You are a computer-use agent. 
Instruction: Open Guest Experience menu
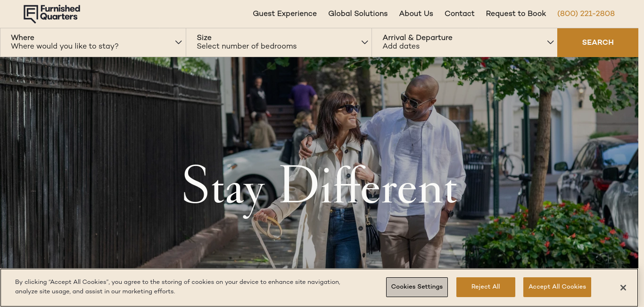[285, 14]
